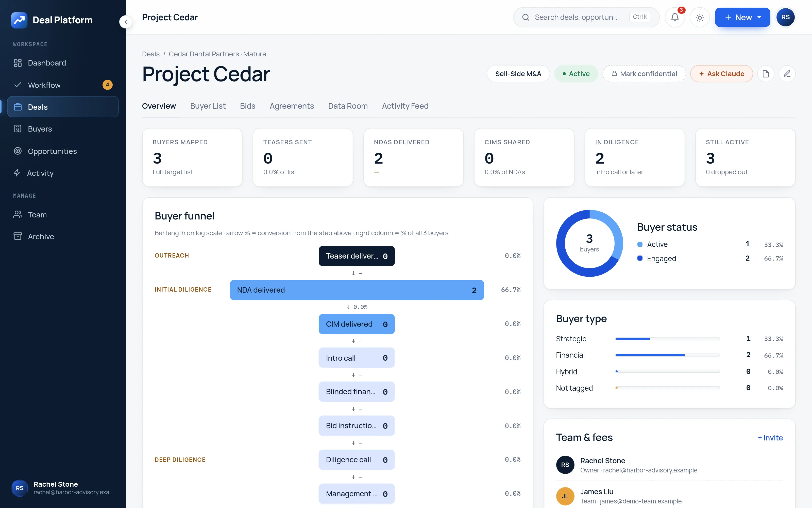
Task: Click the Sell-Side M&A tag
Action: pyautogui.click(x=518, y=74)
